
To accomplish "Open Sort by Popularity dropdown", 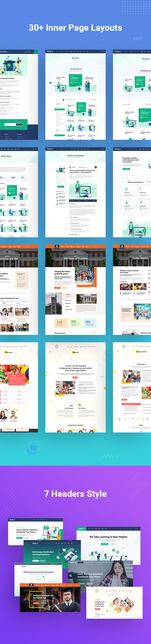I will coord(93,100).
